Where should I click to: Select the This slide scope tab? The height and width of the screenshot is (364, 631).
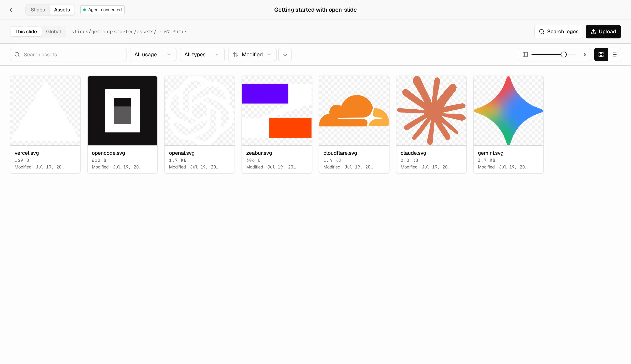click(26, 31)
